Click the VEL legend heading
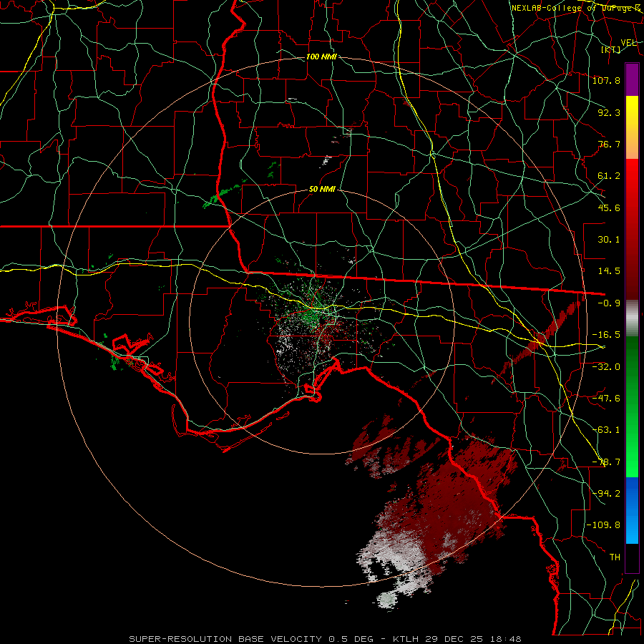 click(x=628, y=43)
